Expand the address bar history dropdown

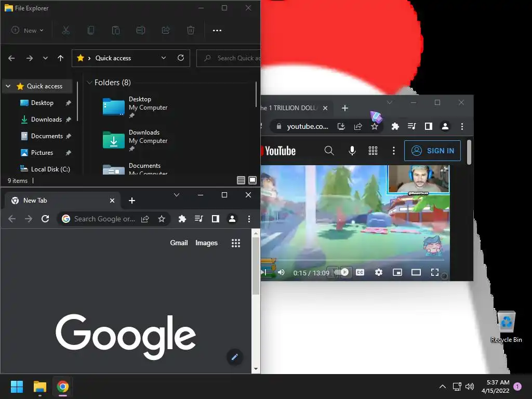(164, 58)
